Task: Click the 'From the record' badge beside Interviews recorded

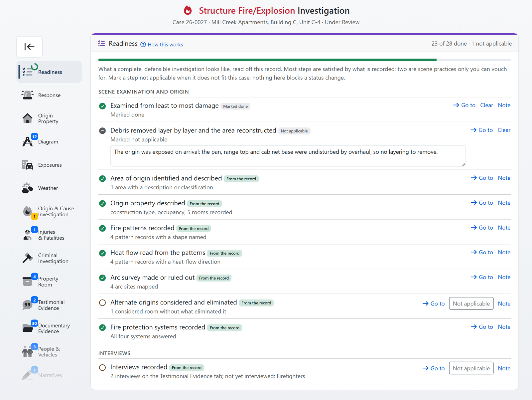Action: coord(187,368)
